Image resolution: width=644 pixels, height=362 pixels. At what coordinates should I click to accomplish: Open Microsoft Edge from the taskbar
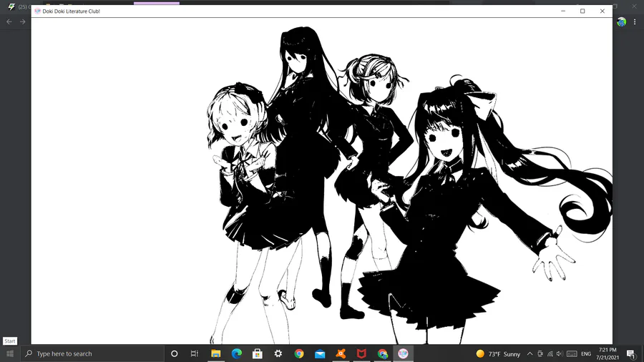coord(237,353)
